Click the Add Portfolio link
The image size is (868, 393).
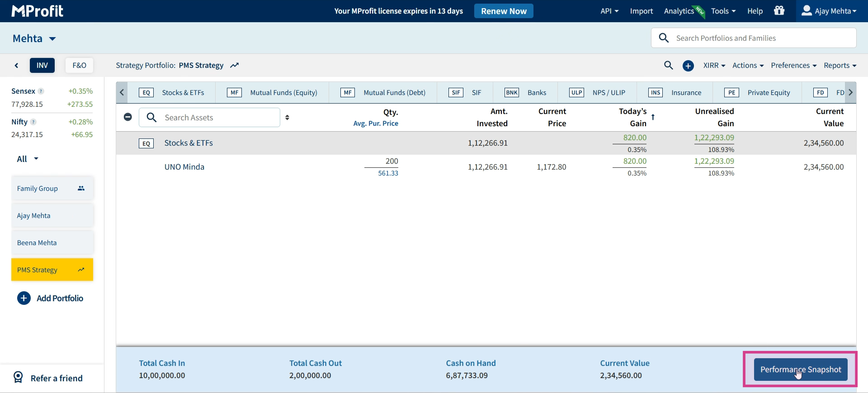pyautogui.click(x=60, y=298)
